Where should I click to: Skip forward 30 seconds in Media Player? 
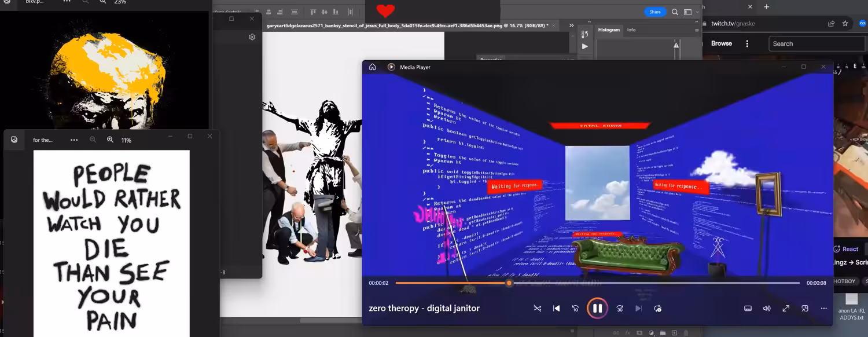click(620, 309)
